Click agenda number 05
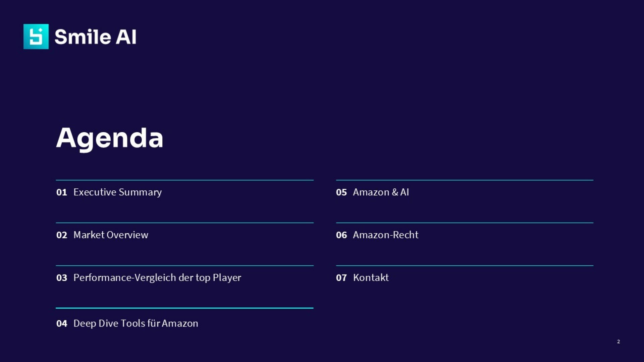This screenshot has height=362, width=644. click(x=341, y=192)
